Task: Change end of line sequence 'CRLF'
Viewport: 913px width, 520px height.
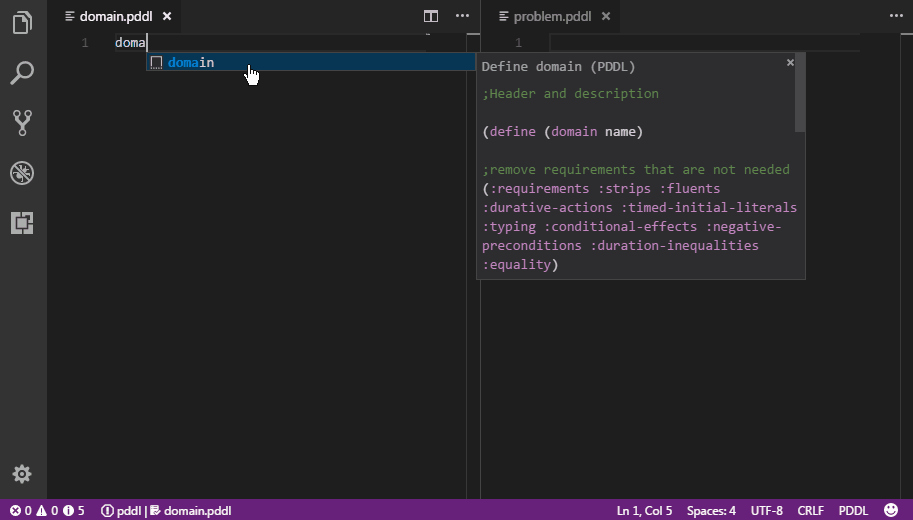Action: point(811,511)
